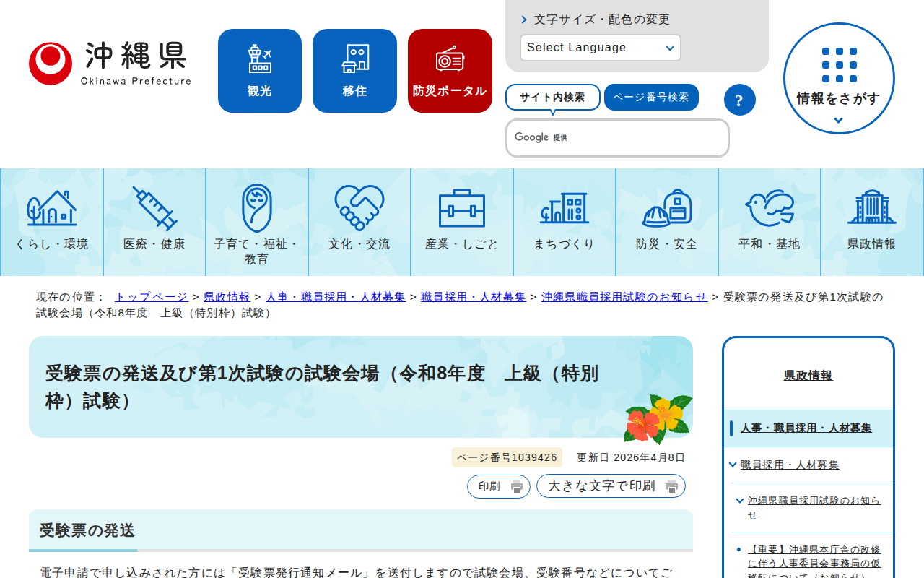924x578 pixels.
Task: Expand 文字サイズ・配色の変更 settings
Action: pos(596,20)
